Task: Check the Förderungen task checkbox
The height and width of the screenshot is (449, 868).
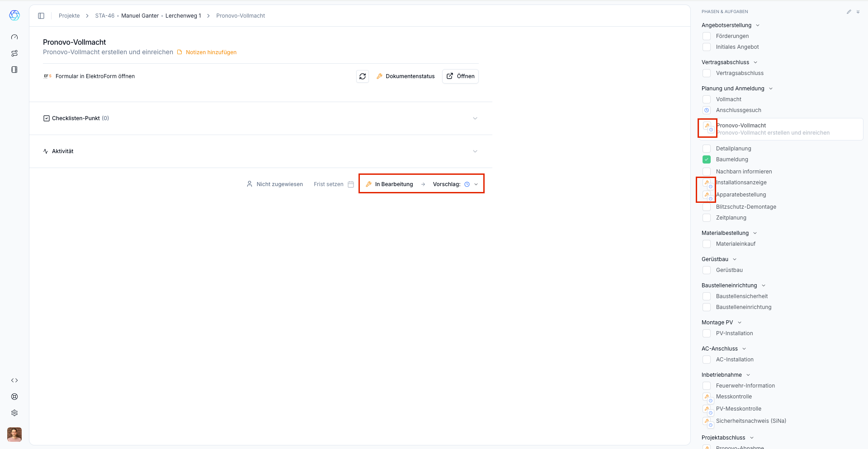Action: point(707,36)
